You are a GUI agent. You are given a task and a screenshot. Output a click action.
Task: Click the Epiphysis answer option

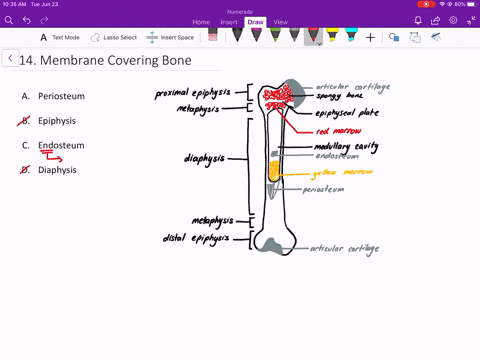point(57,121)
